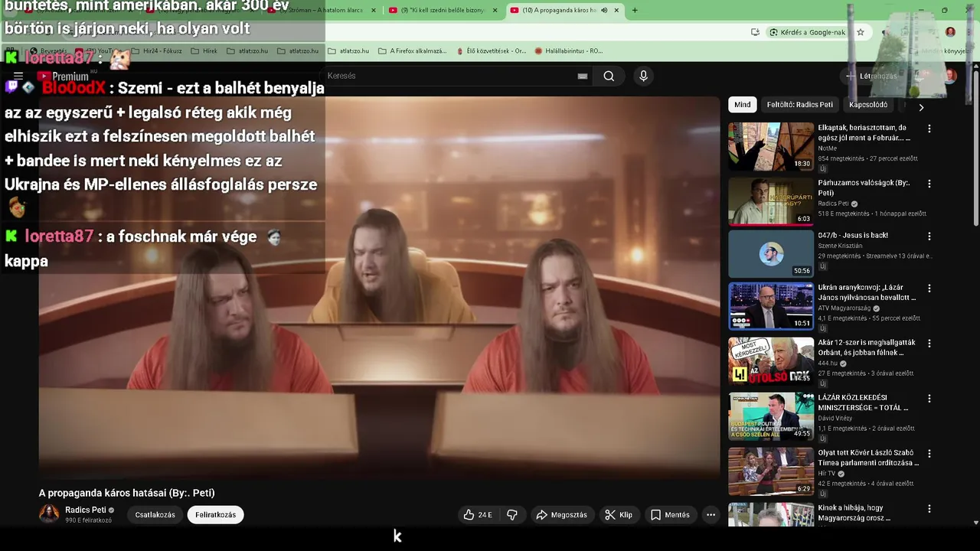Open the atlatszo.hu bookmark folder next to Firefox folder
980x551 pixels.
(x=348, y=51)
